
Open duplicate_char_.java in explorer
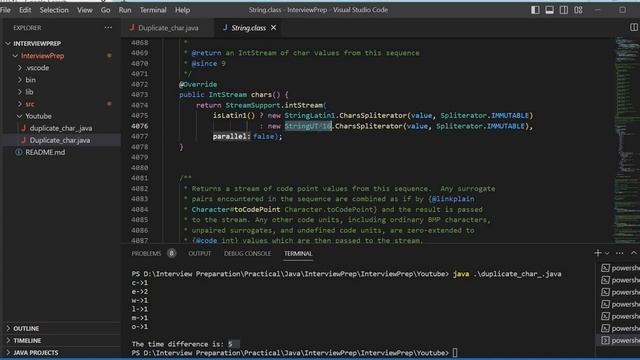click(x=61, y=128)
